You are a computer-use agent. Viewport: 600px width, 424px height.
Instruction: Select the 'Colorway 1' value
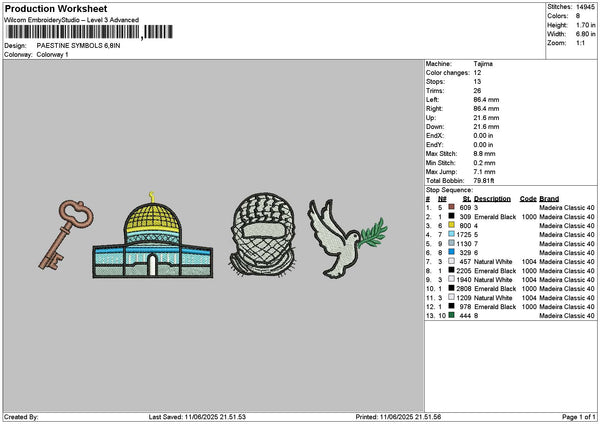click(52, 55)
